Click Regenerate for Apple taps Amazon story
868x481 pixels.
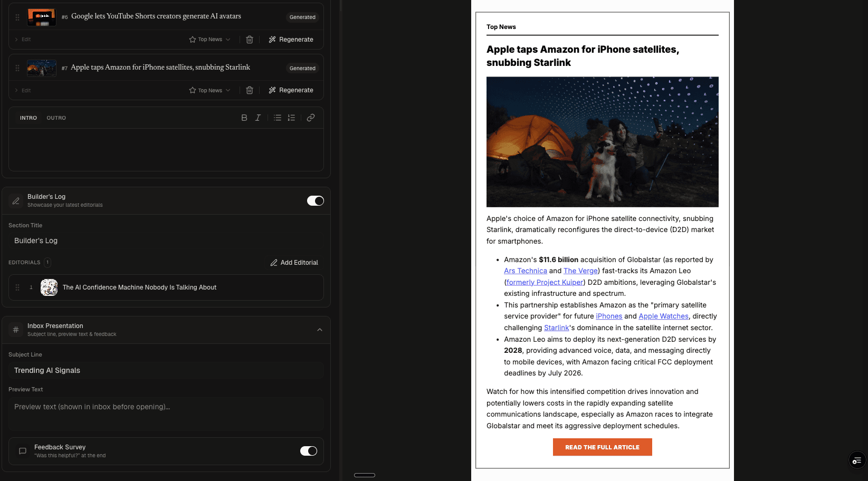coord(291,90)
